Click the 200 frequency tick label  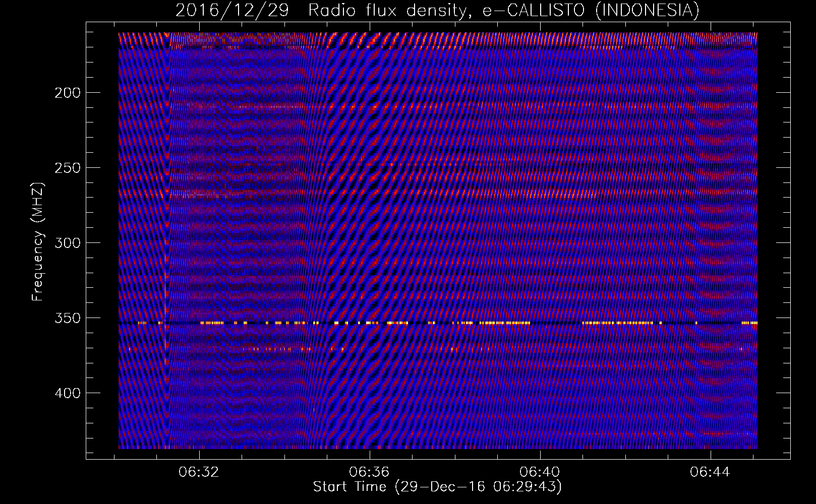pyautogui.click(x=68, y=93)
